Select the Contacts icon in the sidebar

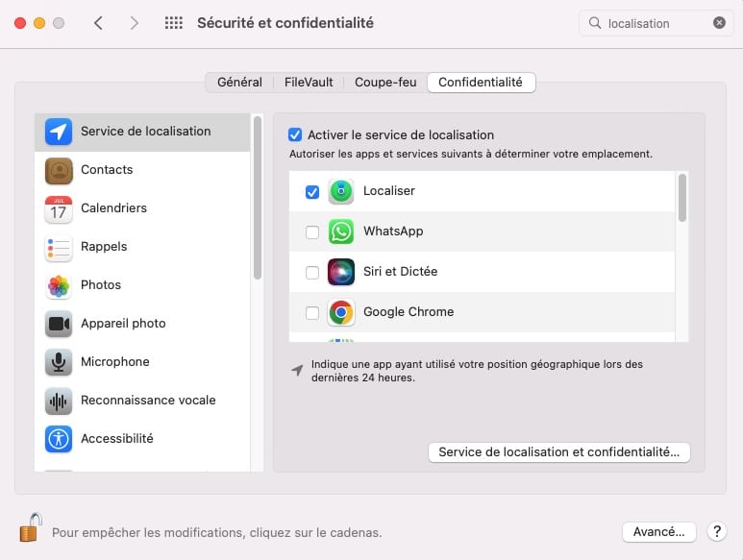(59, 170)
